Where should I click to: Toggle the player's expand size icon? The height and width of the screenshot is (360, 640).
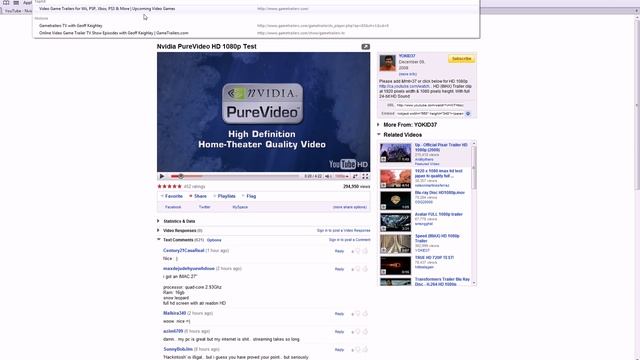(x=355, y=176)
